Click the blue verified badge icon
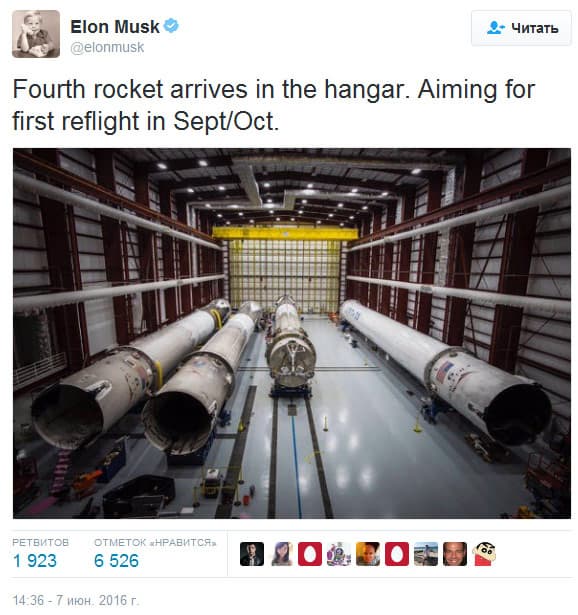This screenshot has height=615, width=578. click(171, 26)
